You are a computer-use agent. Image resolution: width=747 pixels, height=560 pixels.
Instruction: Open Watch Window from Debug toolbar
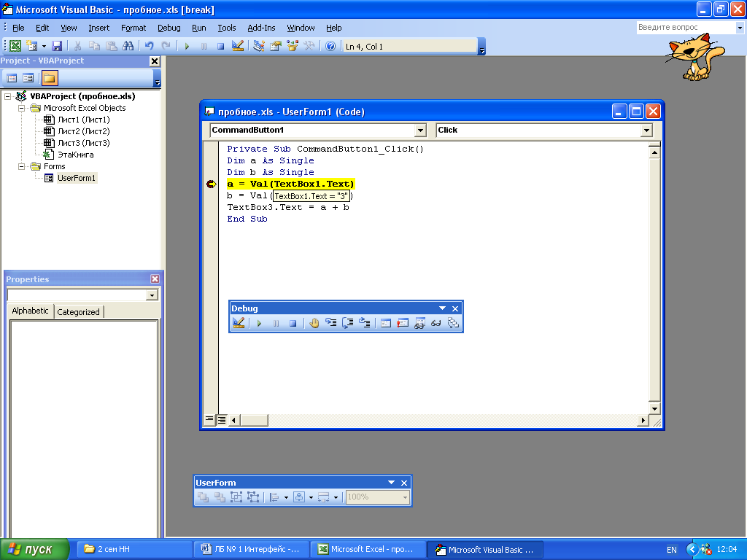(x=419, y=323)
